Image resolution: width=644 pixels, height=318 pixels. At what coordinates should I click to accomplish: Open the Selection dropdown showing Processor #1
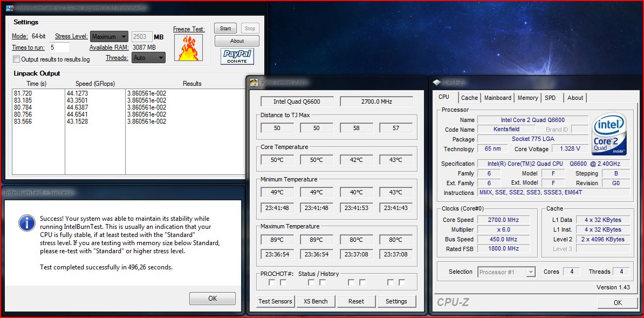tap(507, 272)
